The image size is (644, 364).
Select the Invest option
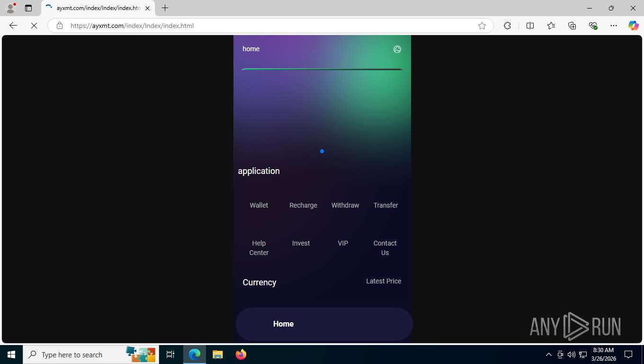[301, 243]
